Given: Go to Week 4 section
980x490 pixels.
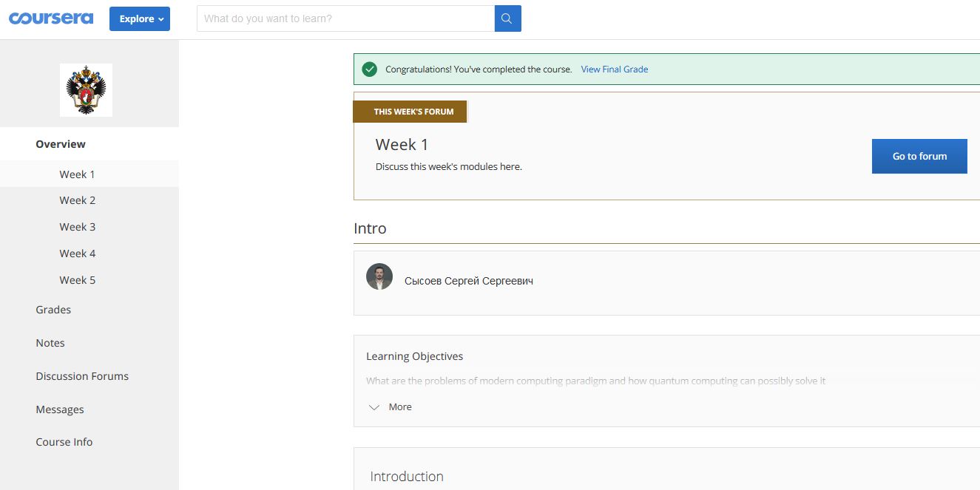Looking at the screenshot, I should click(78, 253).
